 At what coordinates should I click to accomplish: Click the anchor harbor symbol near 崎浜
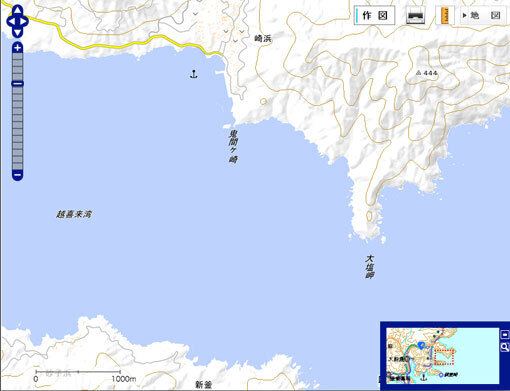pyautogui.click(x=193, y=74)
